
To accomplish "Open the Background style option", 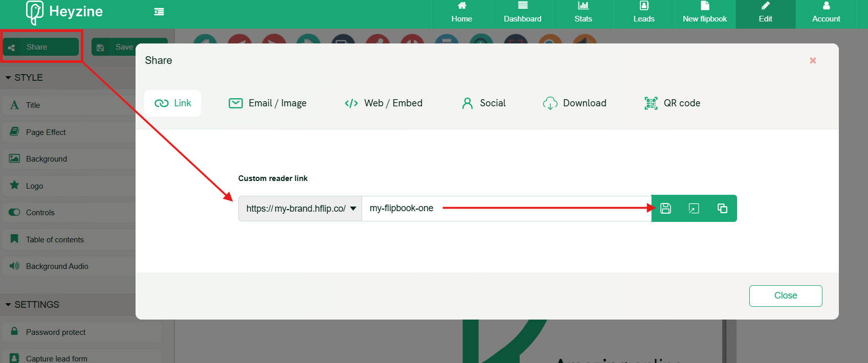I will pos(69,159).
